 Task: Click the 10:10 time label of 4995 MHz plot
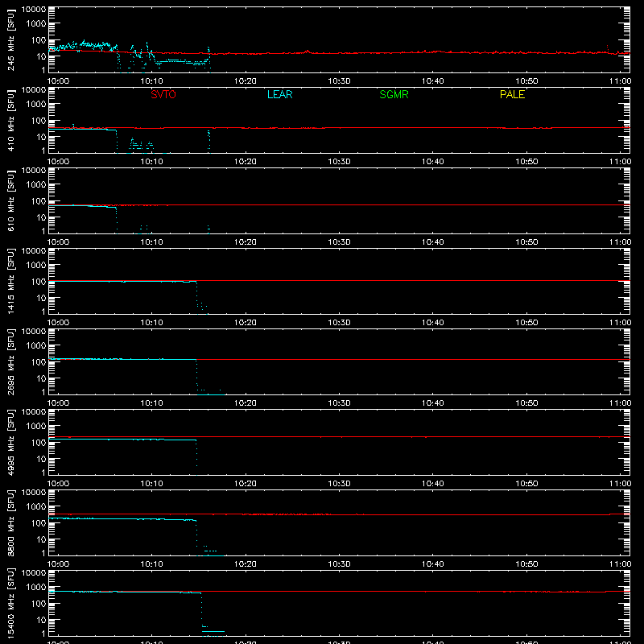152,484
